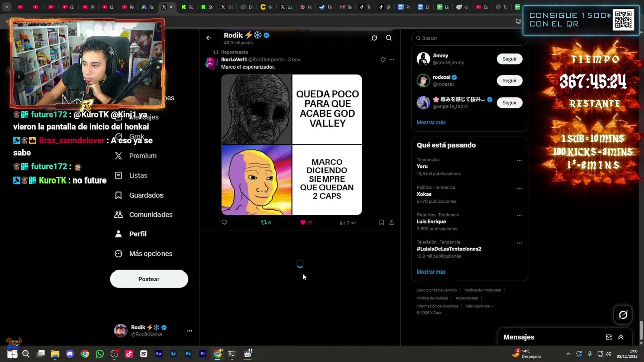Open Adobe Lightroom from the taskbar
The image size is (644, 362).
click(x=173, y=354)
